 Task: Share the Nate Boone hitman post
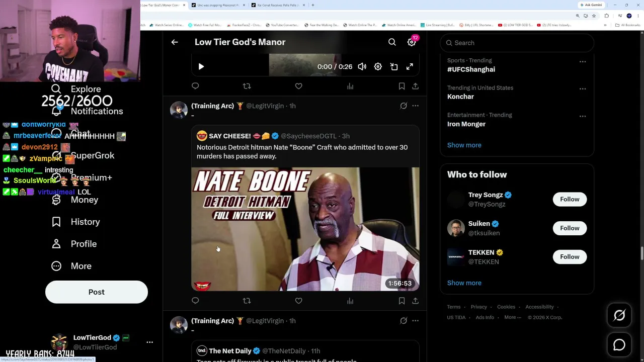pyautogui.click(x=415, y=301)
